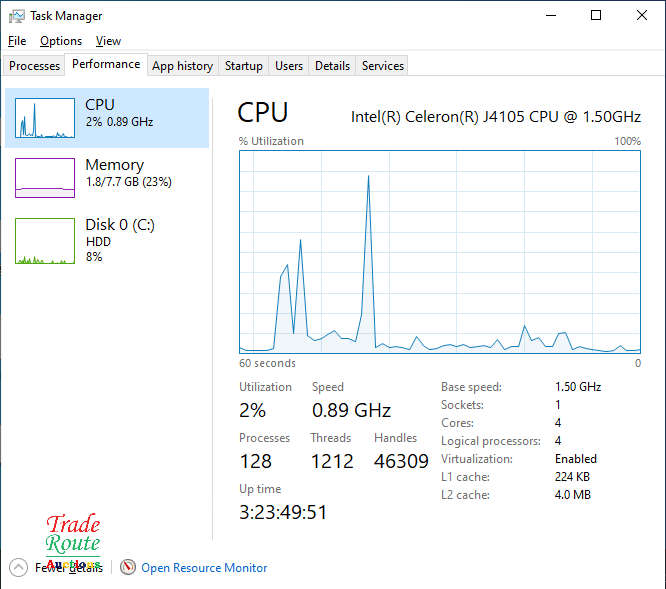Open the View menu
666x589 pixels.
coord(108,41)
